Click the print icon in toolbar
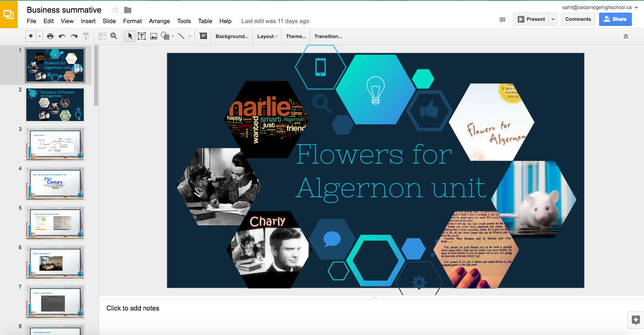Screen dimensions: 644x335 [x=50, y=36]
